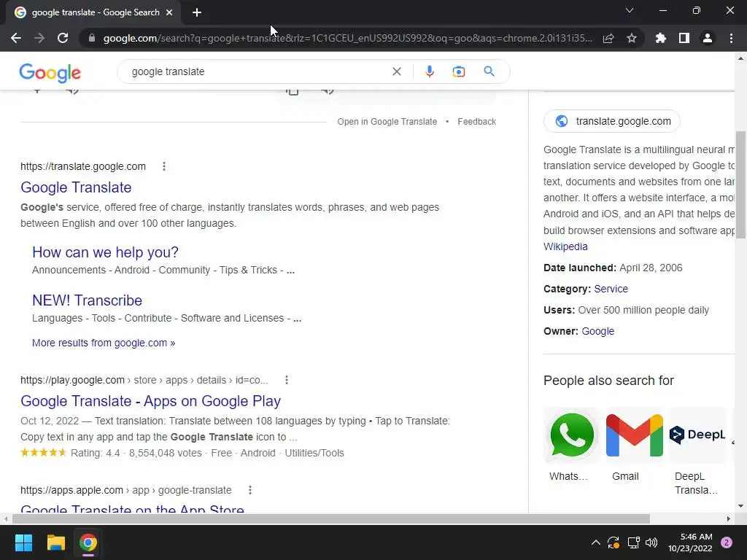This screenshot has width=747, height=560.
Task: Open the volume control in the tray
Action: tap(651, 542)
